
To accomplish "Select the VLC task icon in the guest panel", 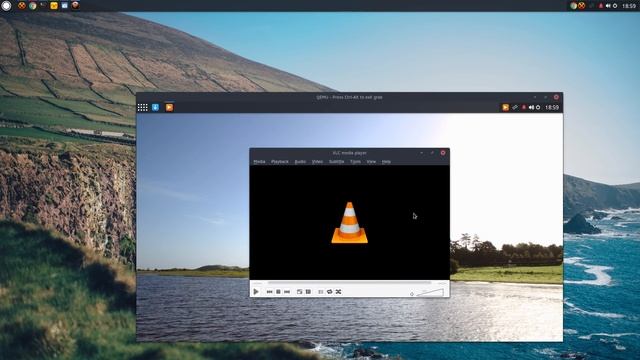I will pyautogui.click(x=169, y=107).
